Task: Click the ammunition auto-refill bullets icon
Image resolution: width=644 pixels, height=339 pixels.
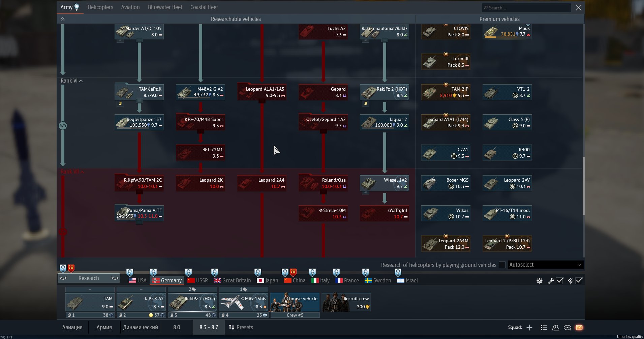Action: coord(570,281)
